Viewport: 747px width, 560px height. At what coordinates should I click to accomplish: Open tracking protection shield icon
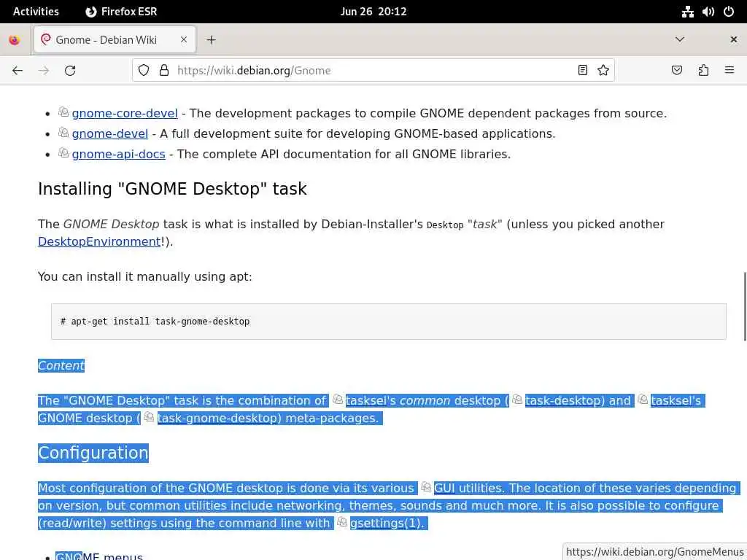pos(144,71)
